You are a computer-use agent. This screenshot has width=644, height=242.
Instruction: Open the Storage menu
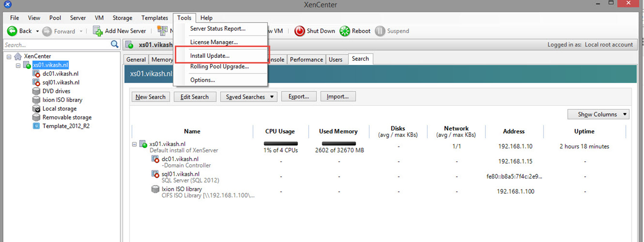coord(122,18)
